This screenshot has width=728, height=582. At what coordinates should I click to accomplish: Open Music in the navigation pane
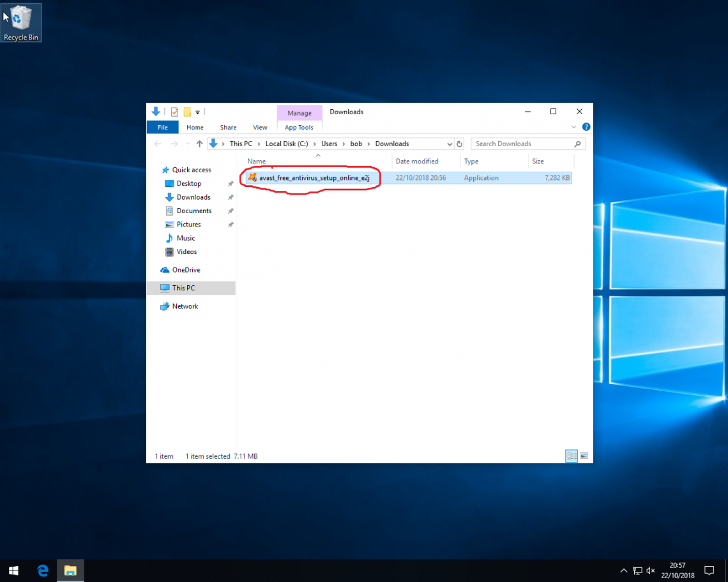(186, 238)
